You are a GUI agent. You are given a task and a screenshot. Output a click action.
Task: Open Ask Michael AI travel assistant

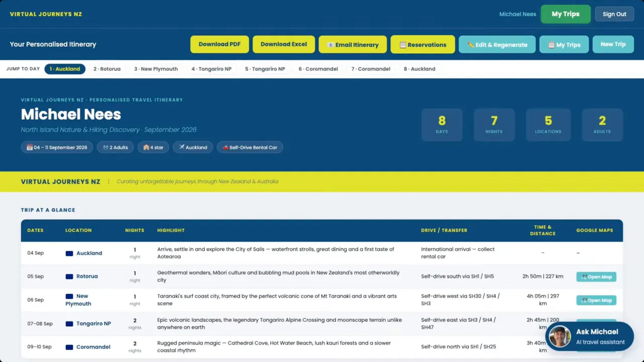590,337
